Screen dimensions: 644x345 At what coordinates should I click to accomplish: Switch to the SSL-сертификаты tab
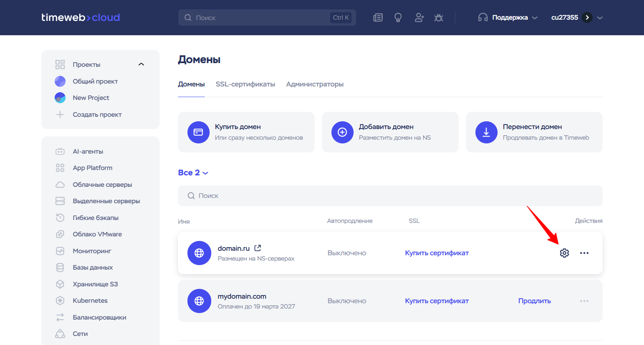tap(245, 84)
